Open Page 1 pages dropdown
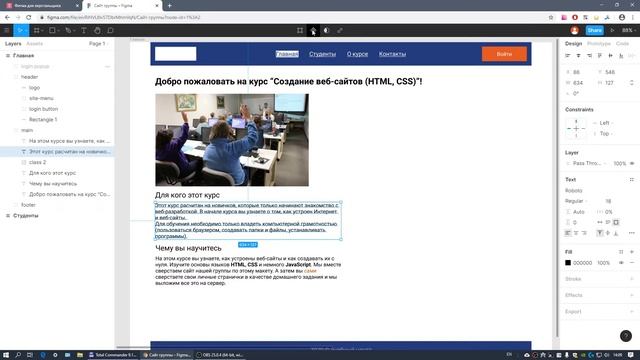640x360 pixels. pyautogui.click(x=98, y=44)
